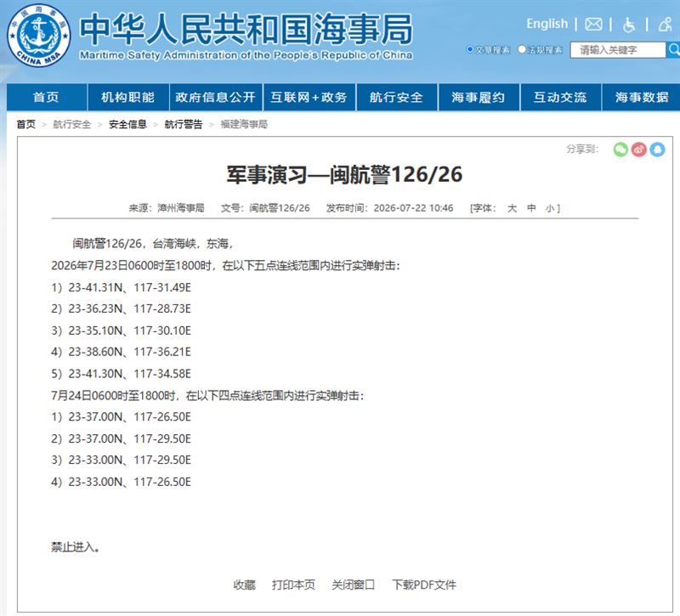The width and height of the screenshot is (680, 616).
Task: Click 打印本页 to print the page
Action: coord(293,585)
